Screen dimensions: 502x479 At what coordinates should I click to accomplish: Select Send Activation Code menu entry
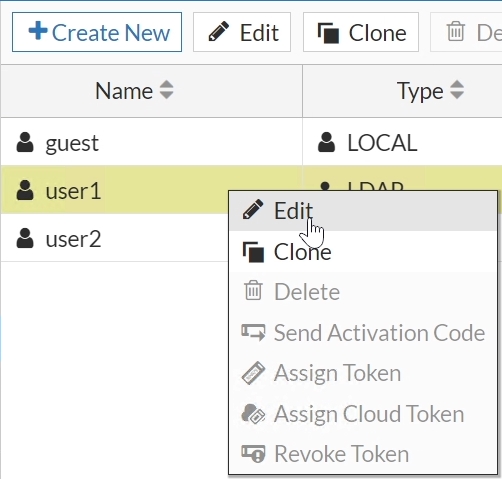363,333
